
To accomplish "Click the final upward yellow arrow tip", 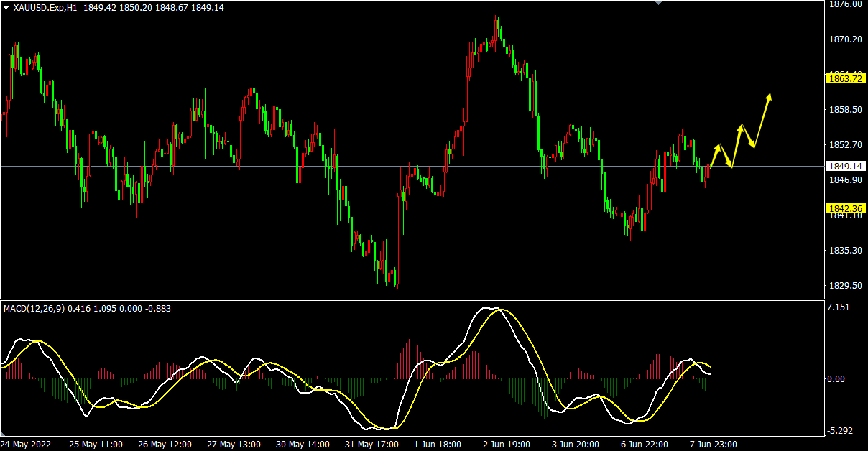I will (770, 95).
